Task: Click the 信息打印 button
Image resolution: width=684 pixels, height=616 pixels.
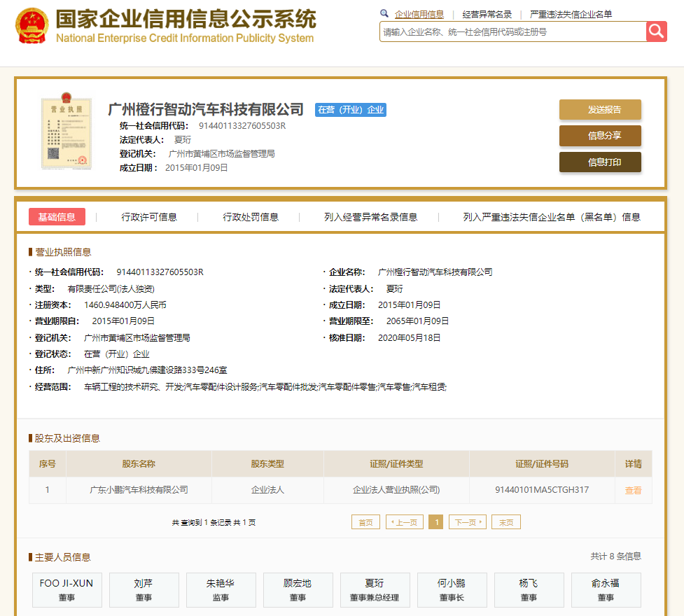Action: tap(600, 162)
